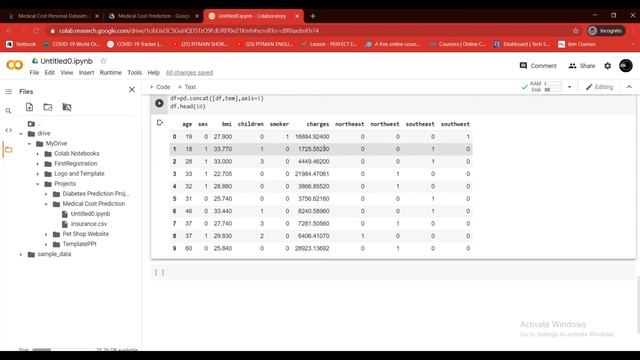Click the vertical scrollbar of notebook

pyautogui.click(x=638, y=304)
